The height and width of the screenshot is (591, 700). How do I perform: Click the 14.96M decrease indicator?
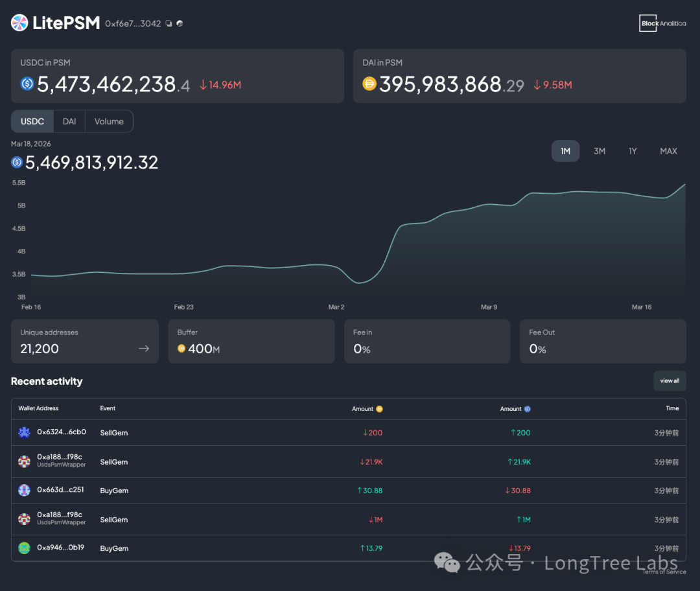point(220,85)
